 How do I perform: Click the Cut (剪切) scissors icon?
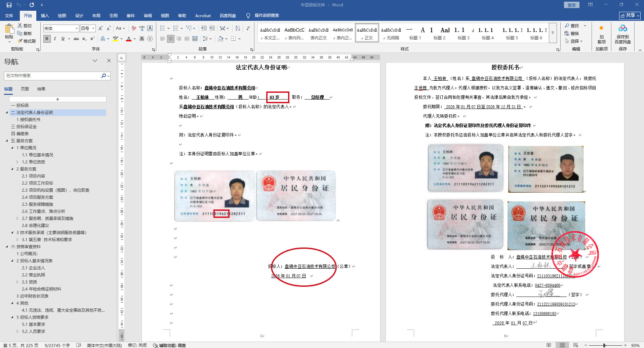20,26
